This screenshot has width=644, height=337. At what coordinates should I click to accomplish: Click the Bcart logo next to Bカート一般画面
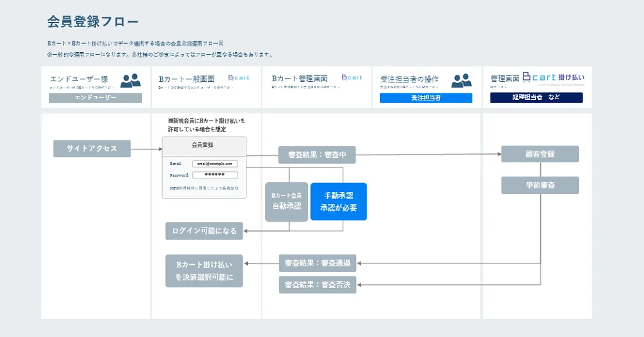tap(239, 77)
